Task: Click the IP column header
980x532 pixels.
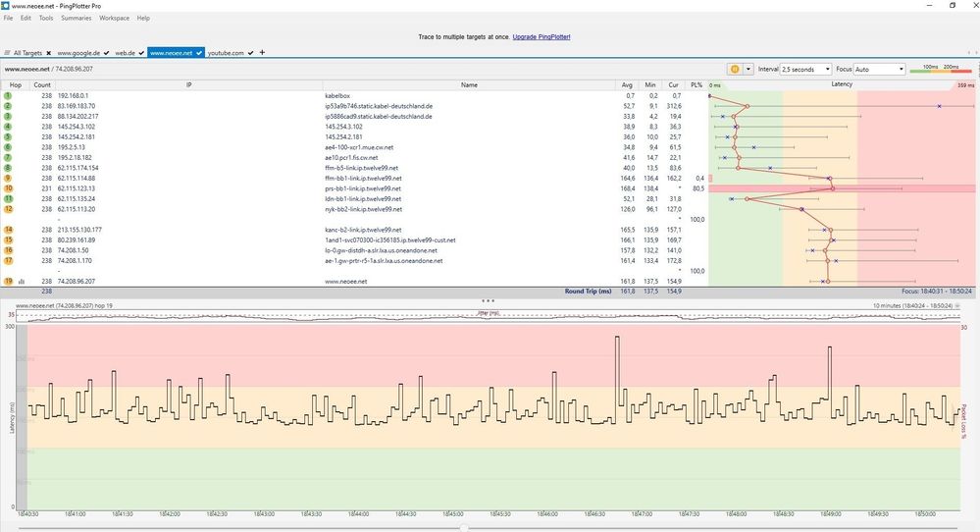Action: point(188,85)
